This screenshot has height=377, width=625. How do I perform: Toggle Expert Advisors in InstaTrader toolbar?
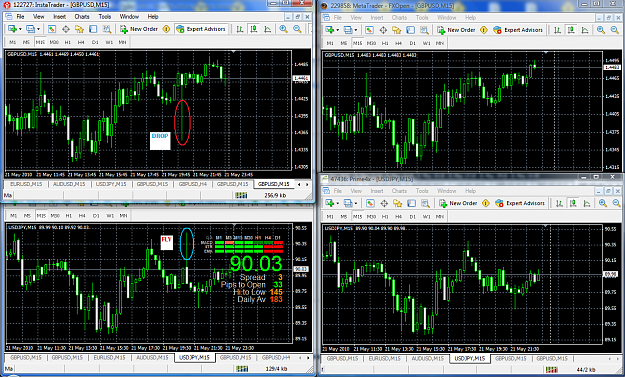point(201,29)
